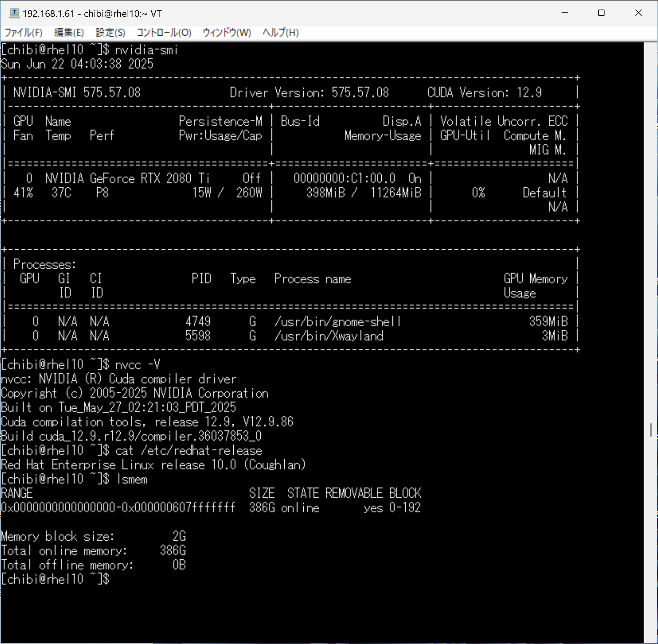
Task: Maximize the Tera Term window
Action: click(x=601, y=13)
